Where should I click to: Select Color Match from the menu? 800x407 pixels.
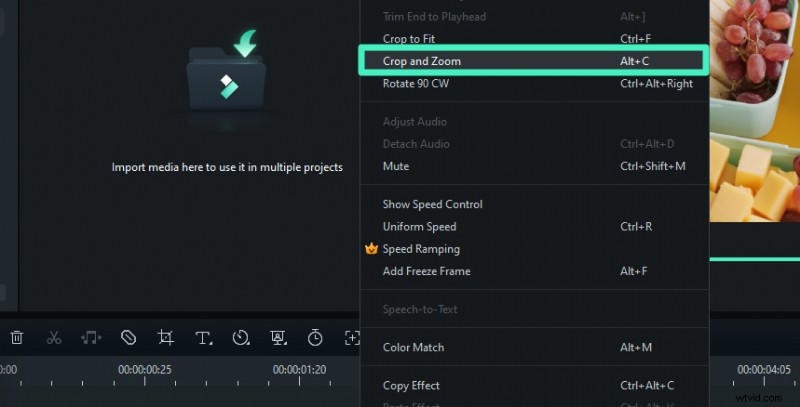point(413,347)
